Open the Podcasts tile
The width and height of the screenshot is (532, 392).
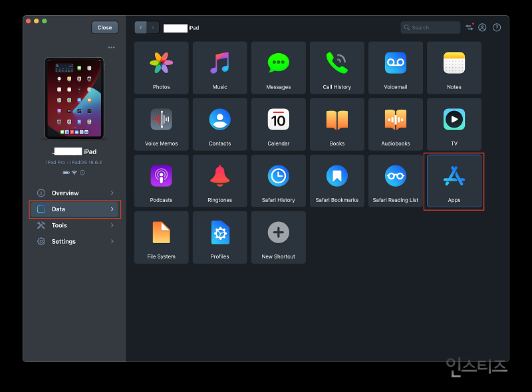point(161,181)
